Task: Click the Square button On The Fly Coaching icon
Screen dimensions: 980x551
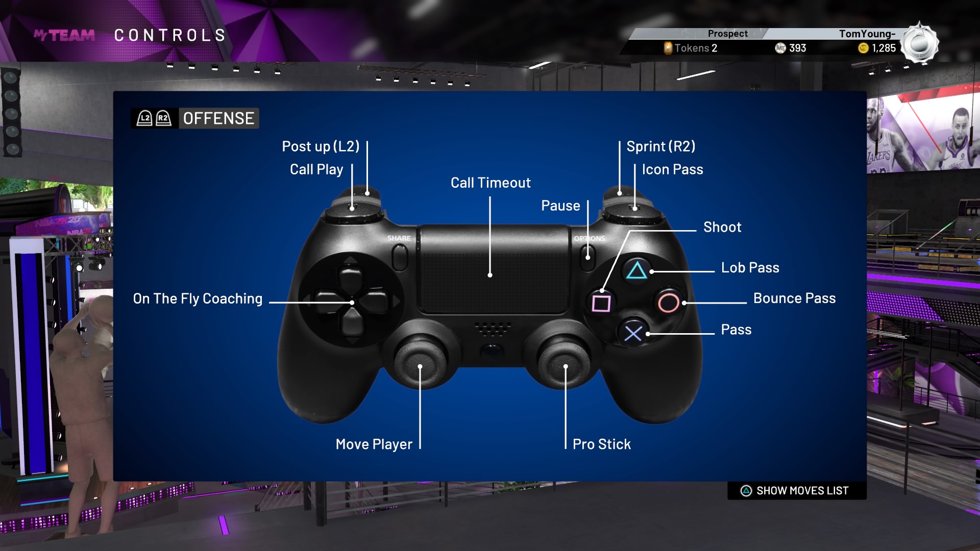Action: (x=600, y=300)
